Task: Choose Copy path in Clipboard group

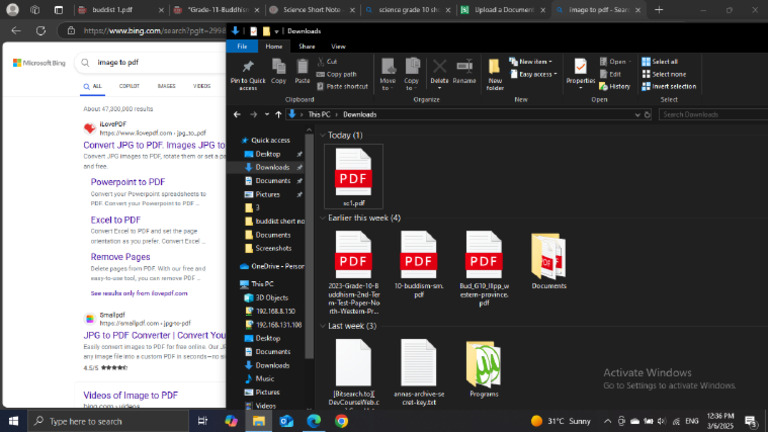Action: 336,74
